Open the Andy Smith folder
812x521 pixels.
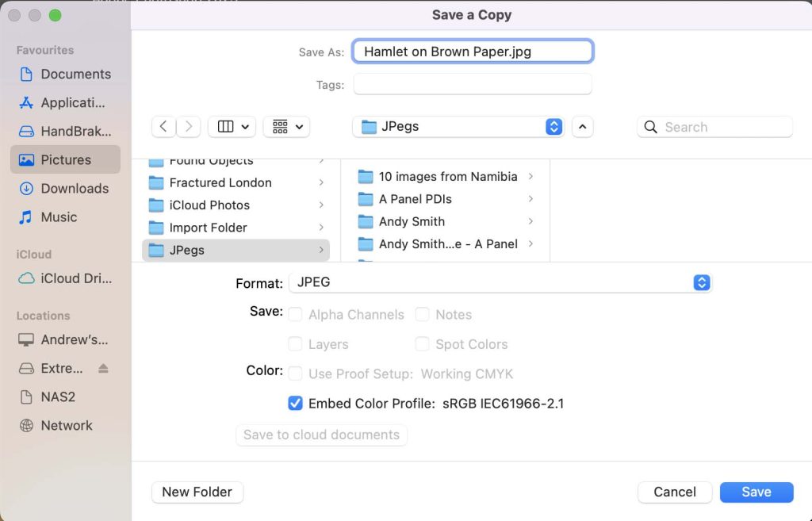412,221
